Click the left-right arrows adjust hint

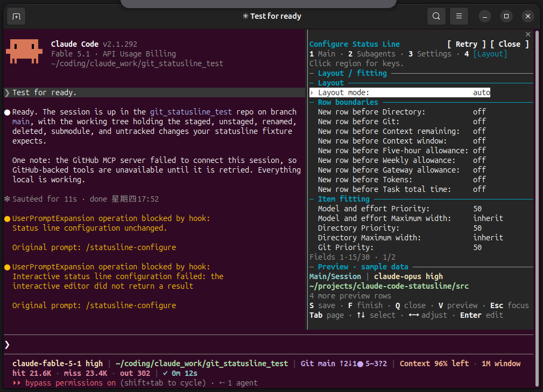(x=428, y=316)
